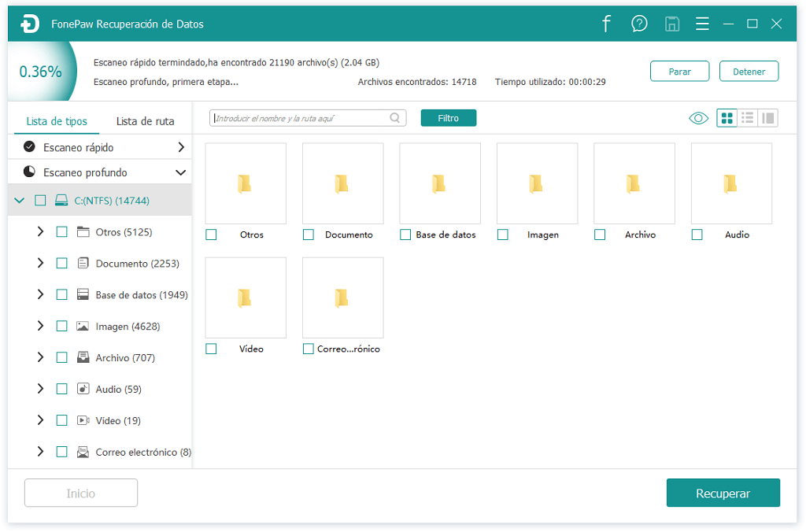806x532 pixels.
Task: Check Documento (2253) in the tree
Action: click(x=61, y=263)
